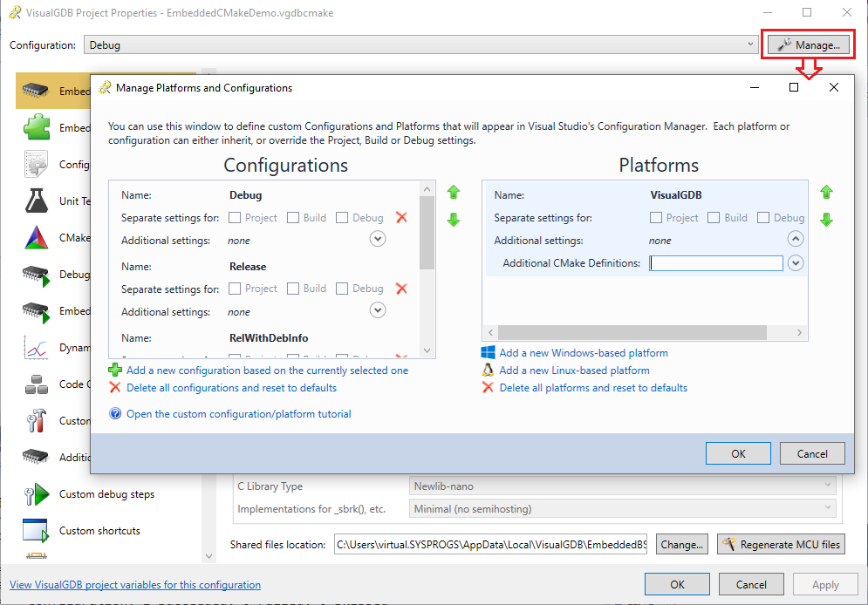Expand additional settings for the Debug configuration
This screenshot has width=868, height=605.
pyautogui.click(x=378, y=239)
